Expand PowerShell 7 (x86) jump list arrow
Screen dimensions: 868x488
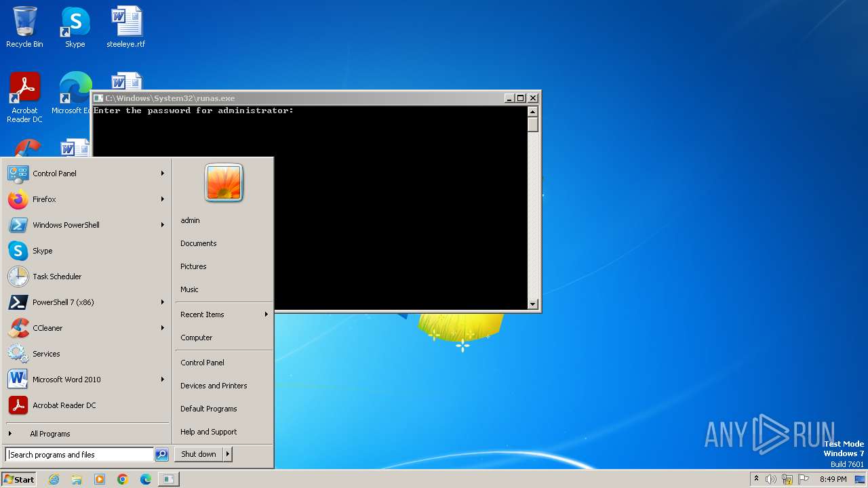click(163, 302)
